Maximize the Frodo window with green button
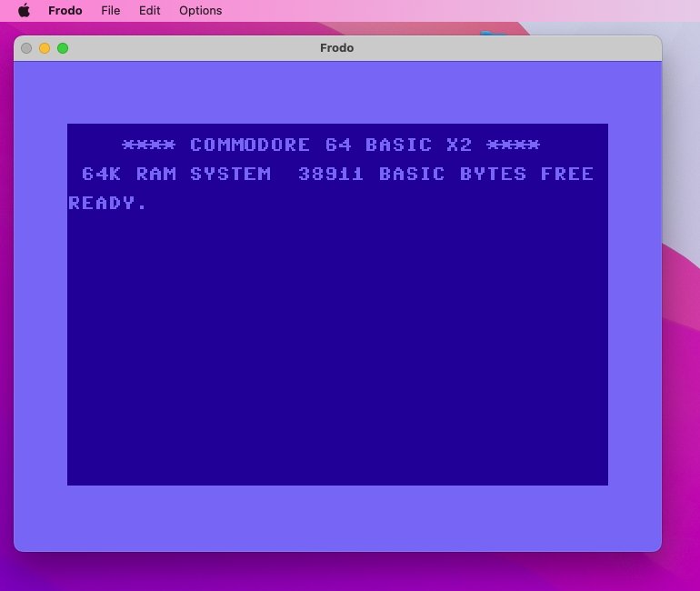The width and height of the screenshot is (700, 591). coord(63,48)
